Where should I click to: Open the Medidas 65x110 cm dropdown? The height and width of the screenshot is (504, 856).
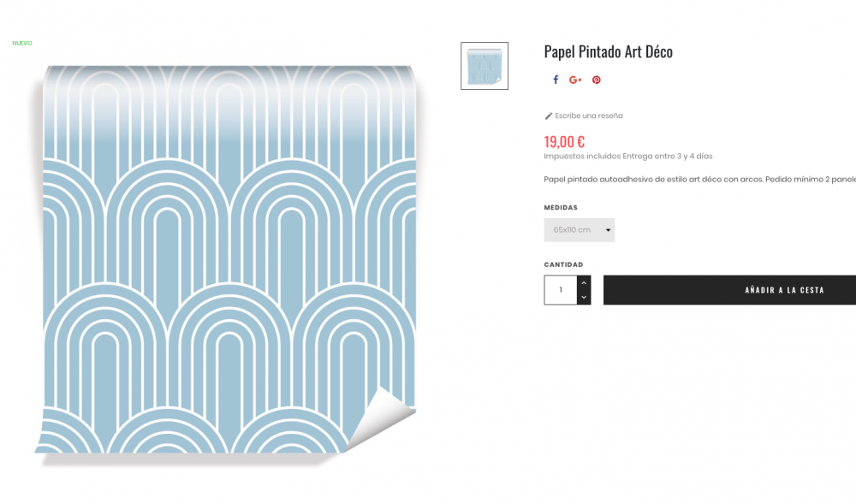(x=580, y=230)
